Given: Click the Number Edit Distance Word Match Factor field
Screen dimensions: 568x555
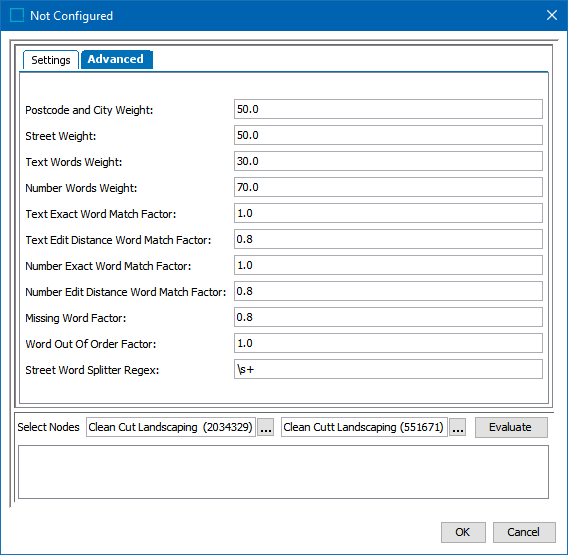Looking at the screenshot, I should (x=388, y=291).
